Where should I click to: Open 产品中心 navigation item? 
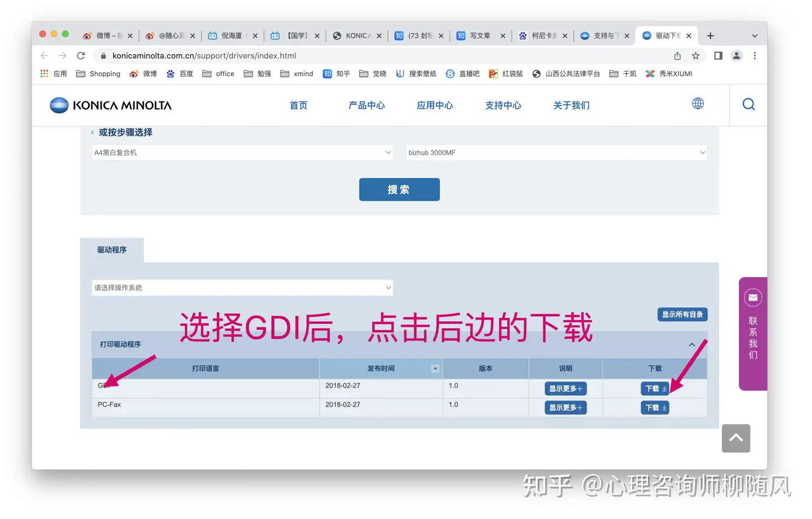[x=367, y=105]
